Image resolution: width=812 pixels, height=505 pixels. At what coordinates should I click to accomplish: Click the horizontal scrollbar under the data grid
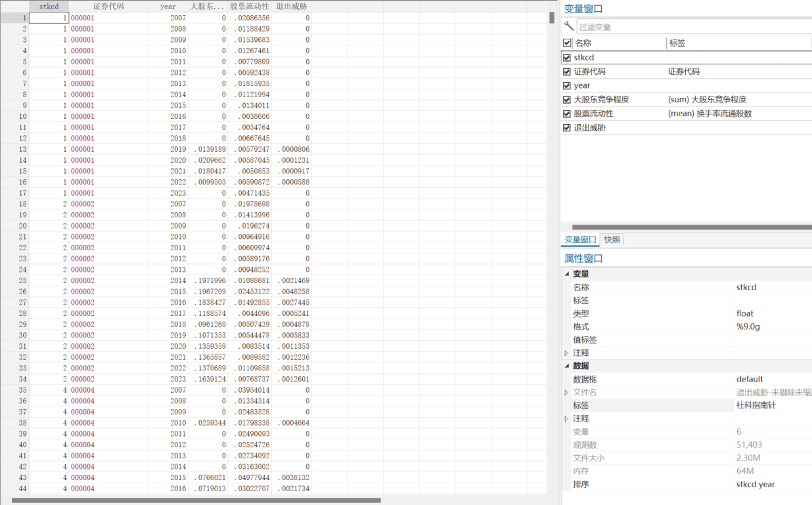tap(196, 500)
